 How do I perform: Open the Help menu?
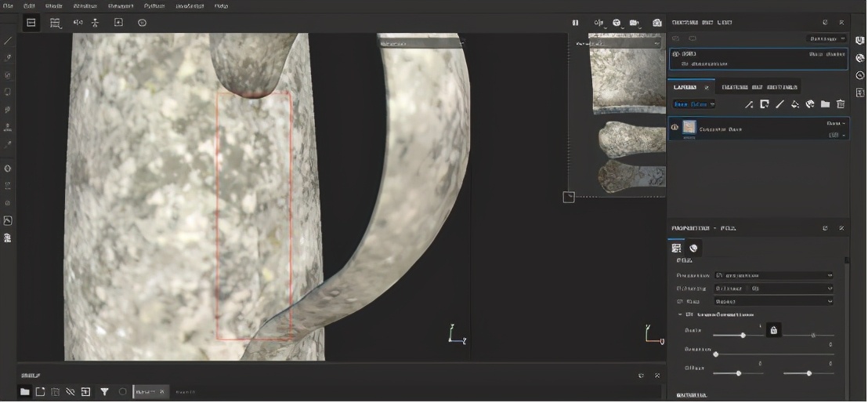[x=221, y=6]
